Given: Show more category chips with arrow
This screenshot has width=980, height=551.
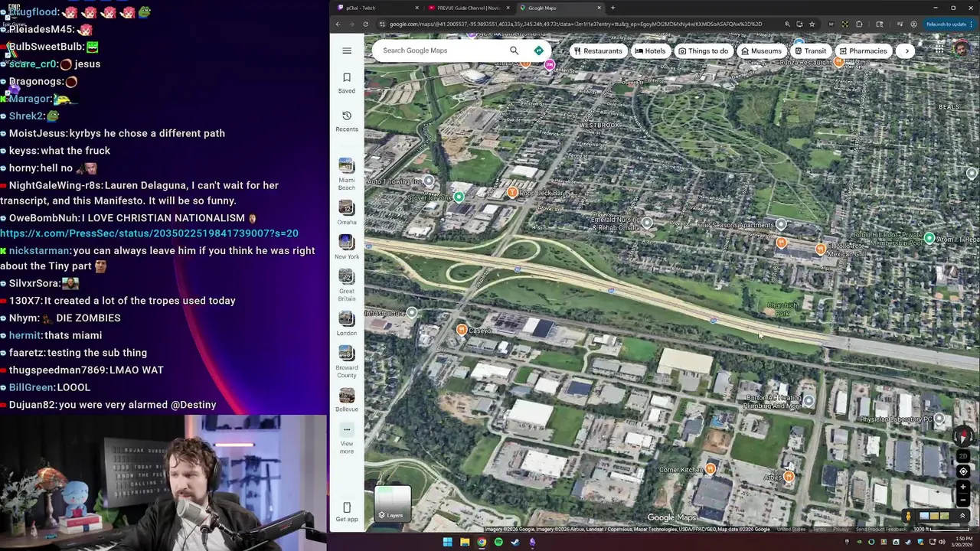Looking at the screenshot, I should click(x=906, y=51).
